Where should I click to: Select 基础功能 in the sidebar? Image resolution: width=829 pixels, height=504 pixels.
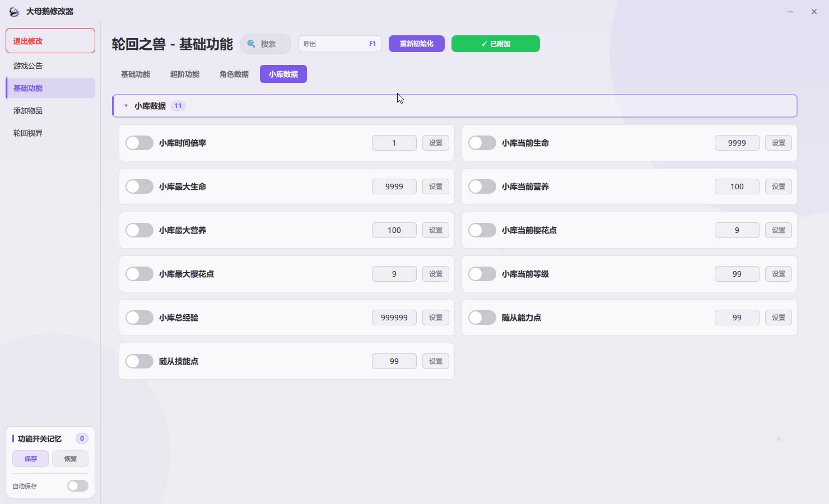pos(50,88)
